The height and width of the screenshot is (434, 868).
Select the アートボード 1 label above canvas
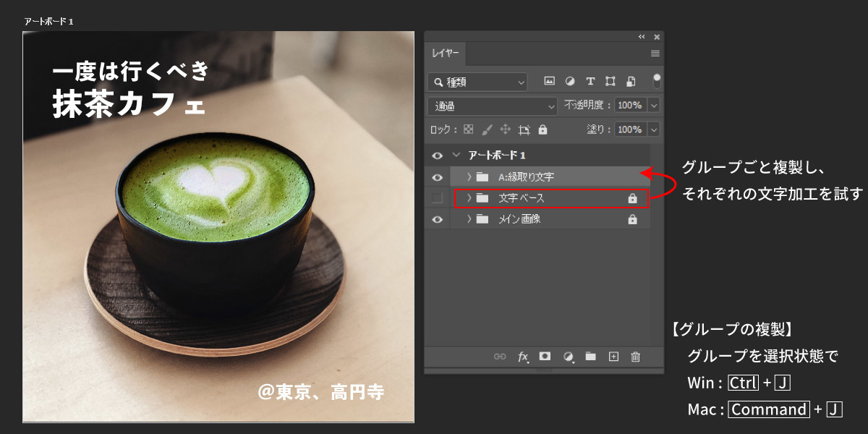[x=48, y=22]
